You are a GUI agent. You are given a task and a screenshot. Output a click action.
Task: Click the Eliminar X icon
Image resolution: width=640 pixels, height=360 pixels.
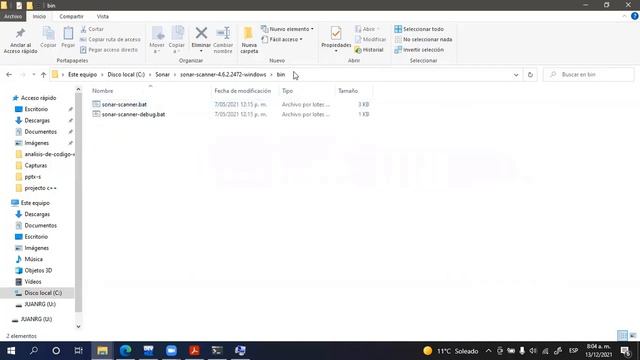click(201, 33)
